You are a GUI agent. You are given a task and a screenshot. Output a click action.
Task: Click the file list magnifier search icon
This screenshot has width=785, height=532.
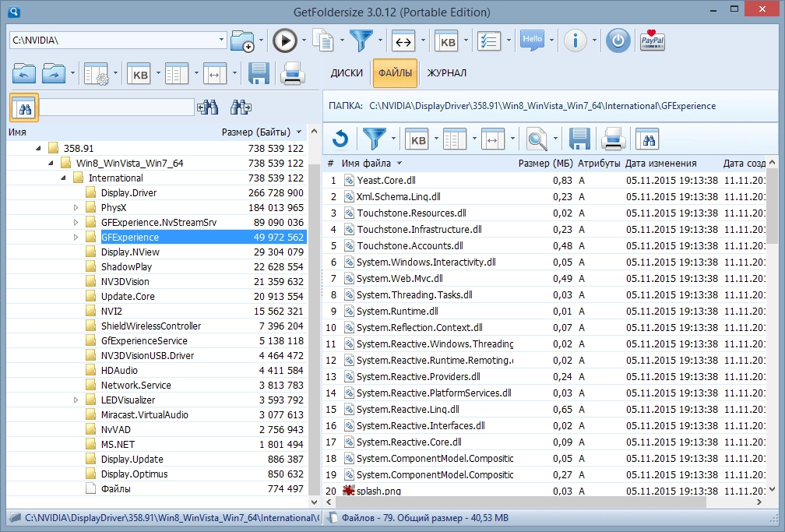point(537,139)
